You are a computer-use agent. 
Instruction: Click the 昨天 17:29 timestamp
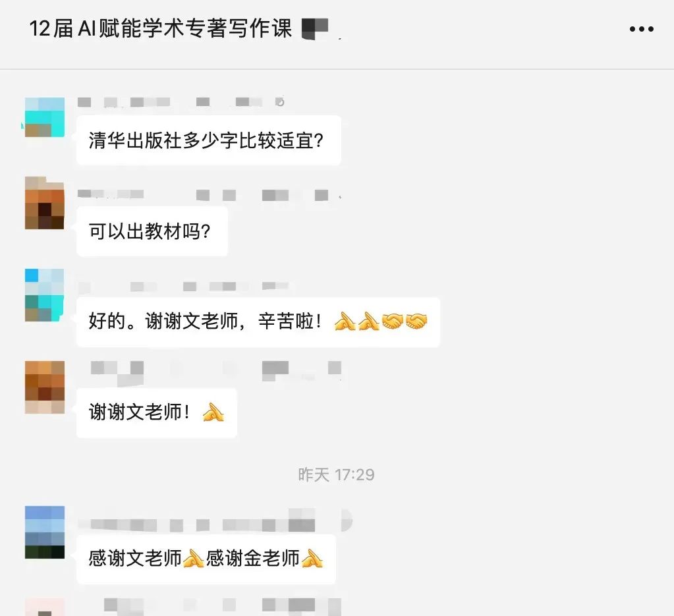336,475
